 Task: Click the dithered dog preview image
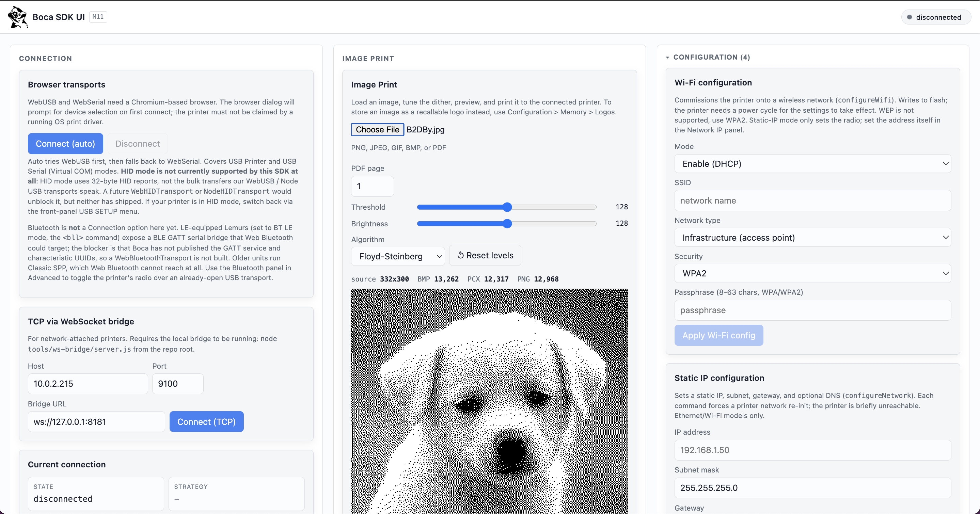490,401
